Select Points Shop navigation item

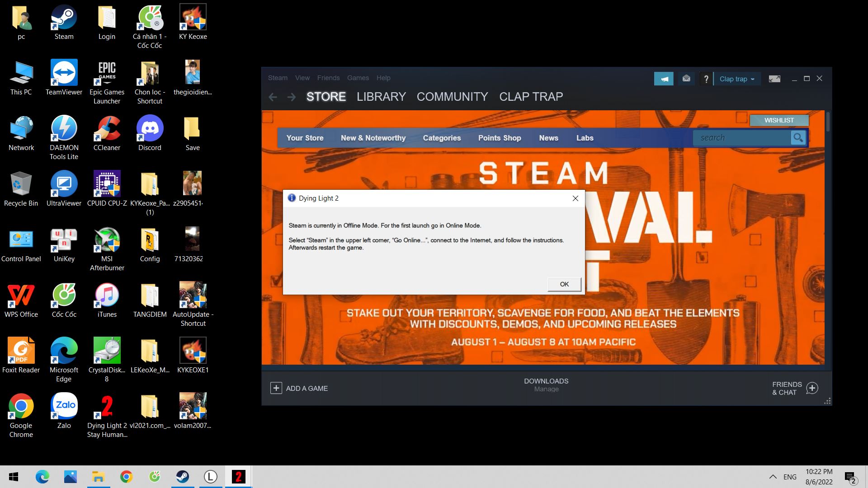500,138
